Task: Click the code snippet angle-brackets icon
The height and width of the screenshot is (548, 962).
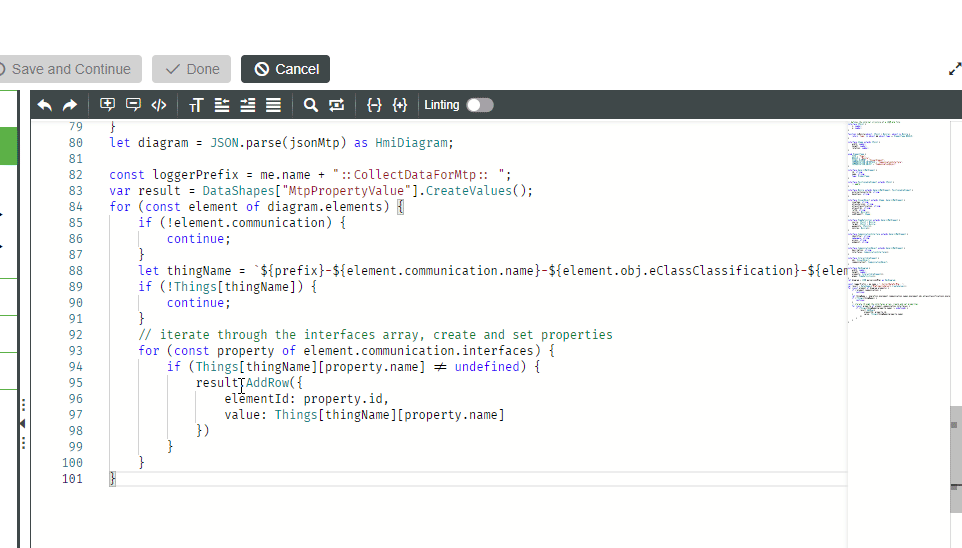Action: [159, 105]
